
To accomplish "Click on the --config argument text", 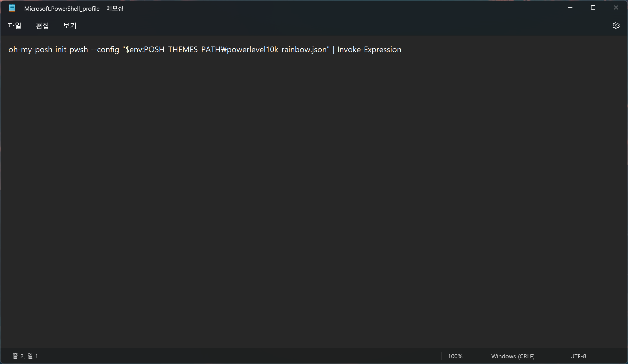I will coord(105,50).
